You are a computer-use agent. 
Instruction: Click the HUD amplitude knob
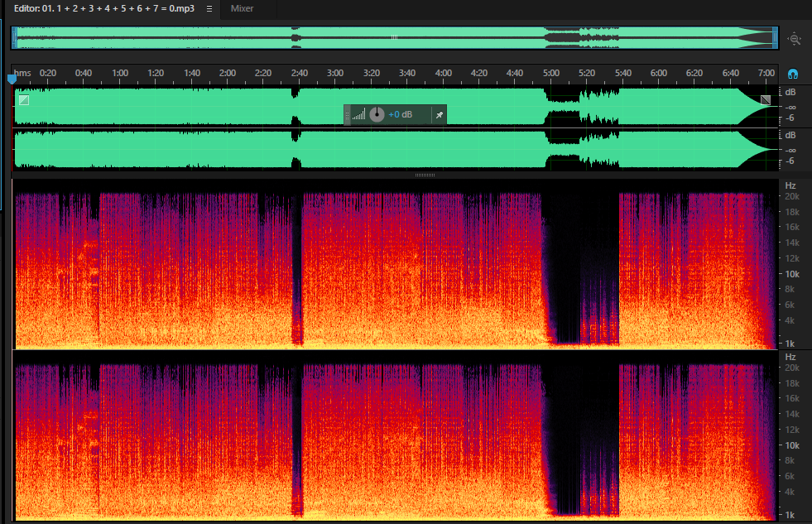click(377, 114)
